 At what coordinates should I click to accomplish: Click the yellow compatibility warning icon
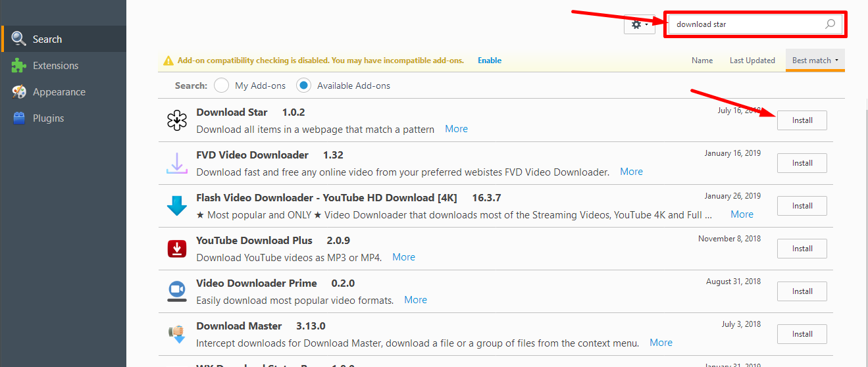coord(169,61)
